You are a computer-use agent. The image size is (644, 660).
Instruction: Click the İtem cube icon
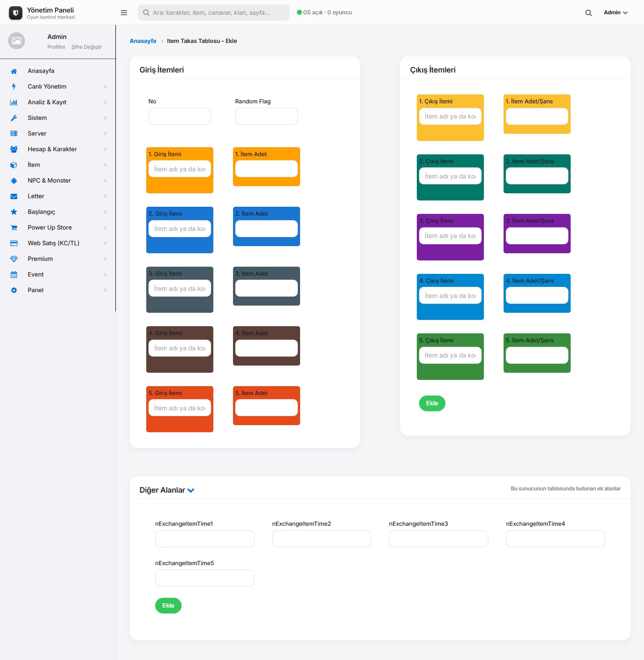(x=14, y=165)
